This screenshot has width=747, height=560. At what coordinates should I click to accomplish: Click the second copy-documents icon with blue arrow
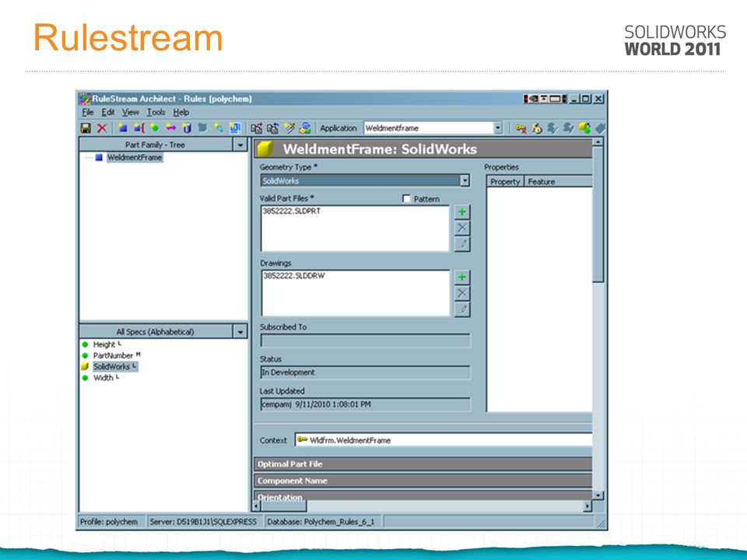click(x=272, y=128)
